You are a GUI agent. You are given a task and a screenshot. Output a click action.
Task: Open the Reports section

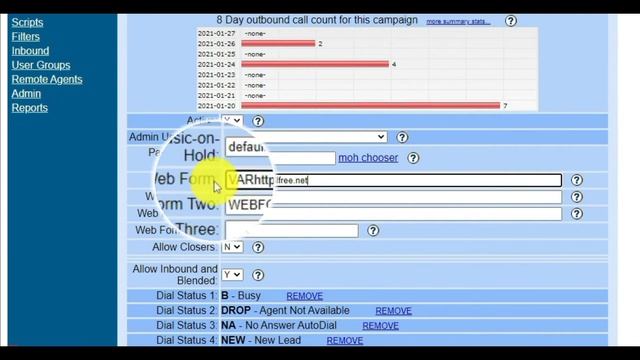pos(30,108)
